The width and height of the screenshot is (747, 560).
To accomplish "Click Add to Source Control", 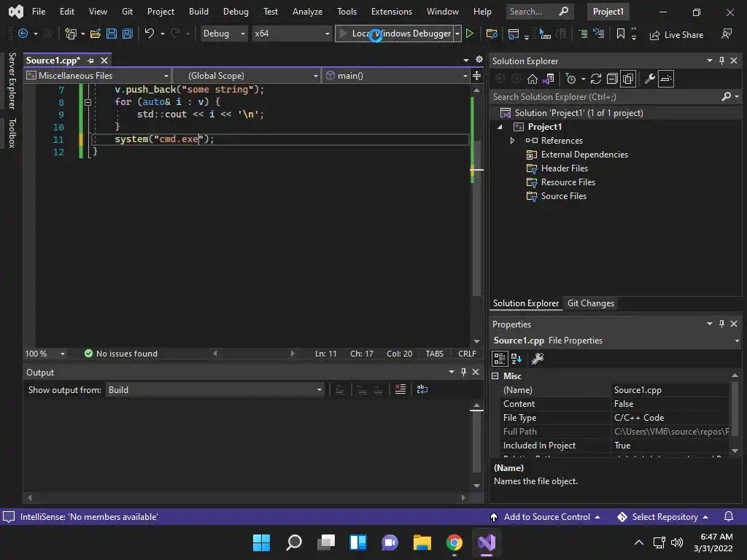I will coord(546,517).
